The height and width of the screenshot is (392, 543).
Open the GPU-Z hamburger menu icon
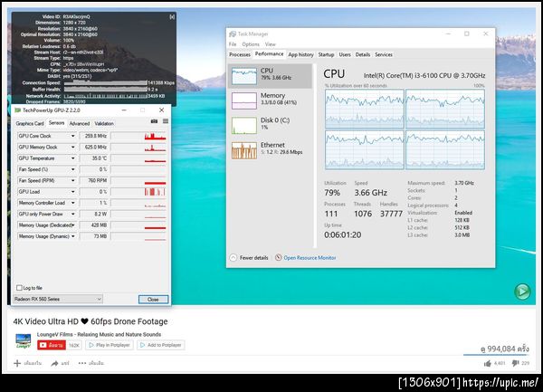(x=166, y=121)
